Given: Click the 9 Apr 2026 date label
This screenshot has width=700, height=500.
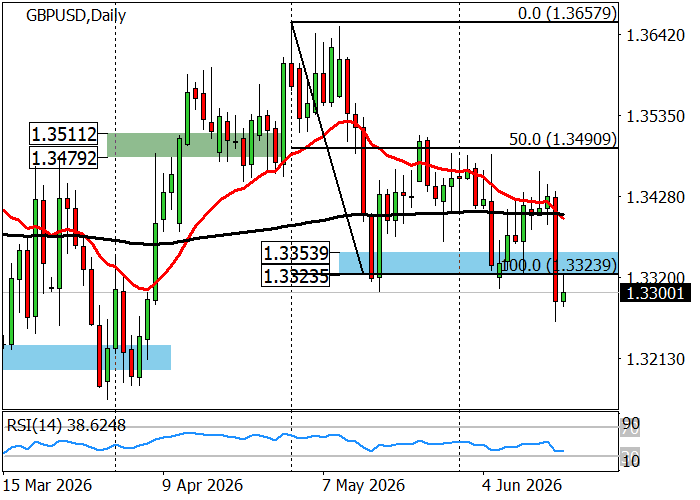Looking at the screenshot, I should [202, 485].
